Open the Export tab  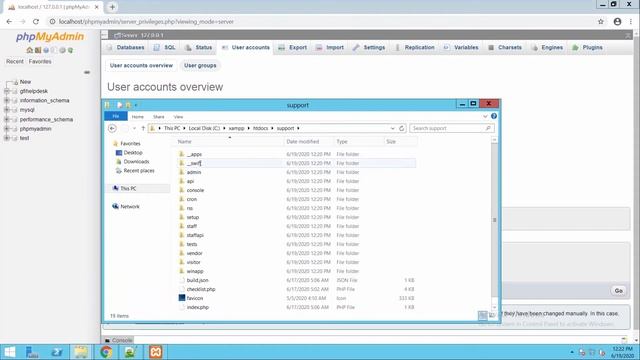tap(293, 47)
